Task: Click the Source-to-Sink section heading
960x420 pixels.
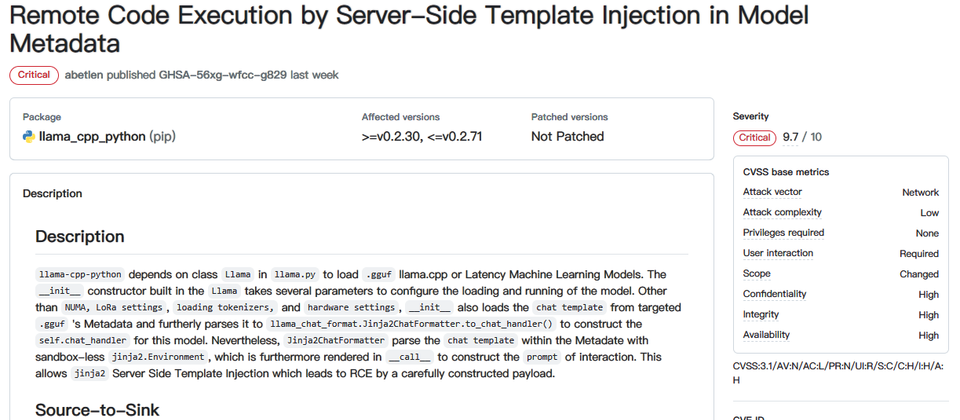Action: click(97, 410)
